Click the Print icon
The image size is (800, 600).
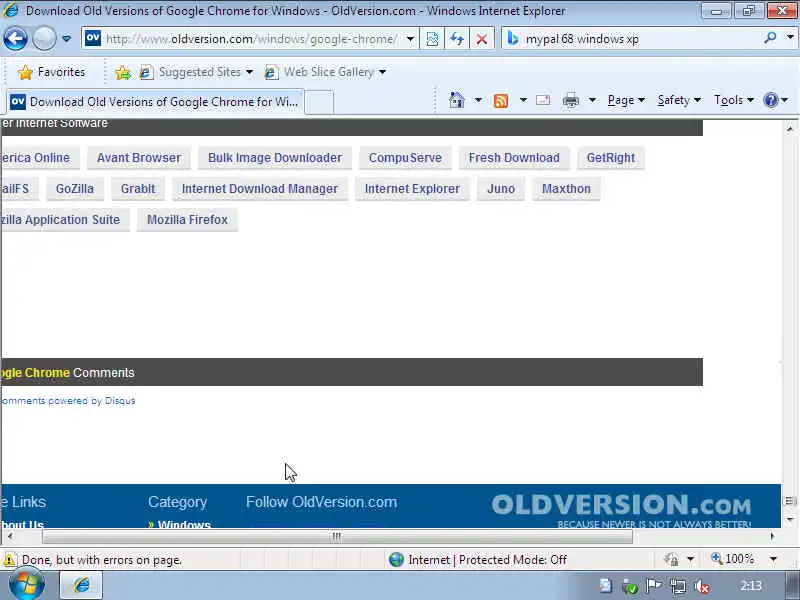tap(570, 101)
